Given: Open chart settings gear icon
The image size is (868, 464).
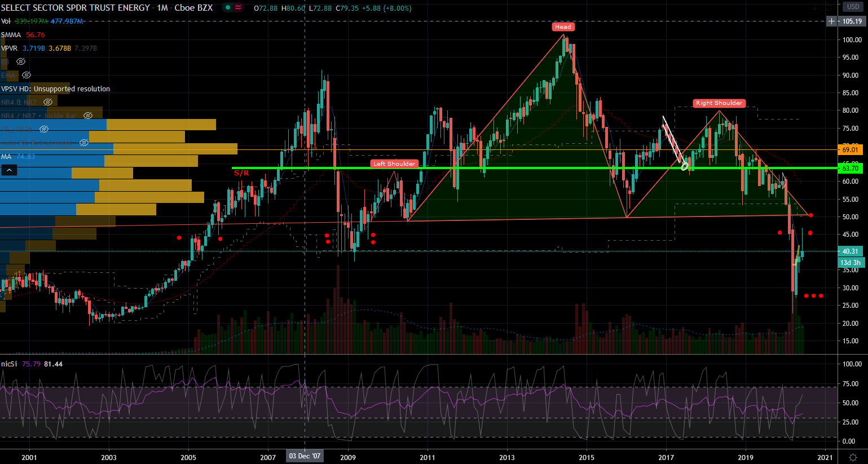Looking at the screenshot, I should click(x=853, y=457).
